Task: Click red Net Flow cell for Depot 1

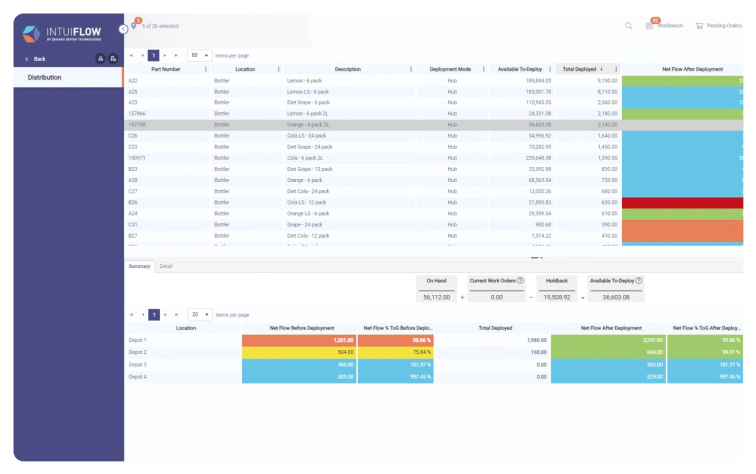Action: (298, 340)
